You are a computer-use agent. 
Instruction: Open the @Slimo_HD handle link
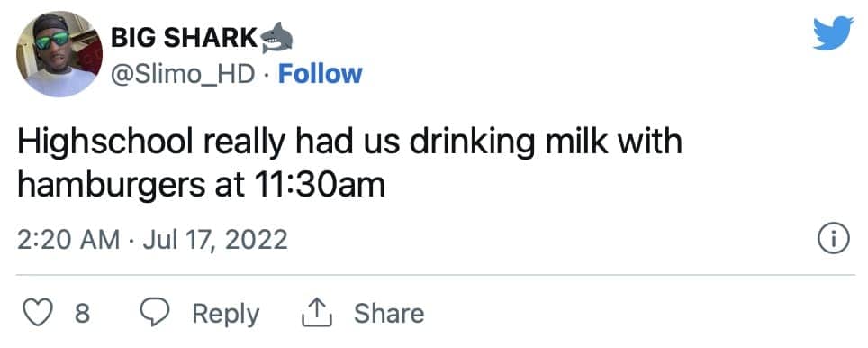tap(182, 74)
